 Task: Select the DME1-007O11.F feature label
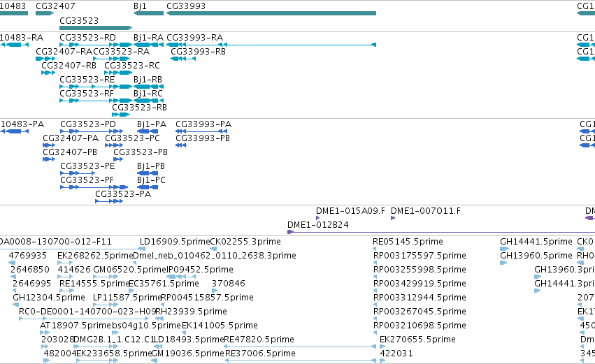[x=425, y=211]
